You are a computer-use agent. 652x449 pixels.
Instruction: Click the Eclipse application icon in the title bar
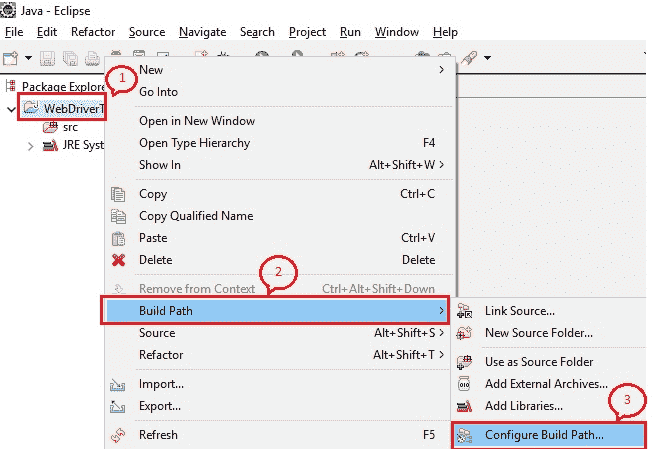[x=8, y=10]
